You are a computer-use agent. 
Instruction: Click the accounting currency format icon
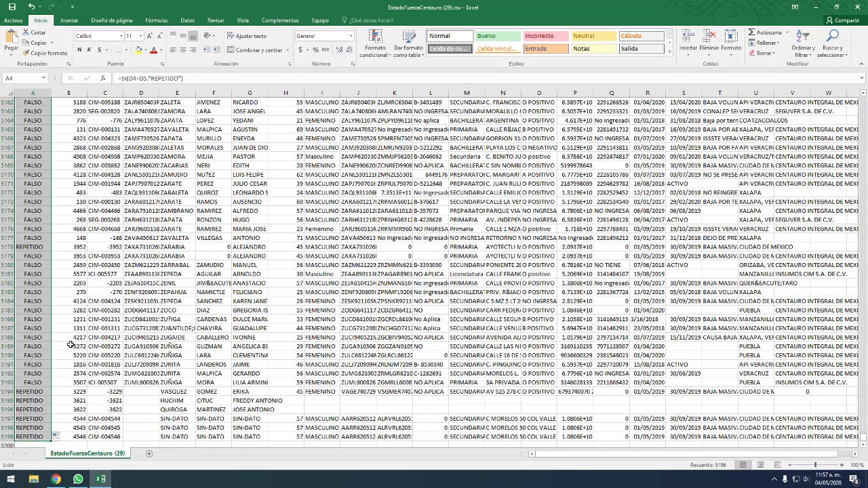(x=300, y=49)
